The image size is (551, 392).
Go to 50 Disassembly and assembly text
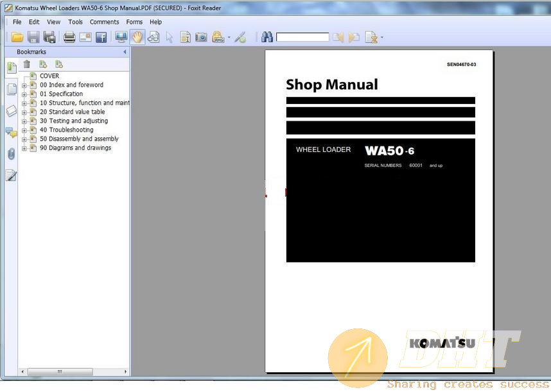79,139
